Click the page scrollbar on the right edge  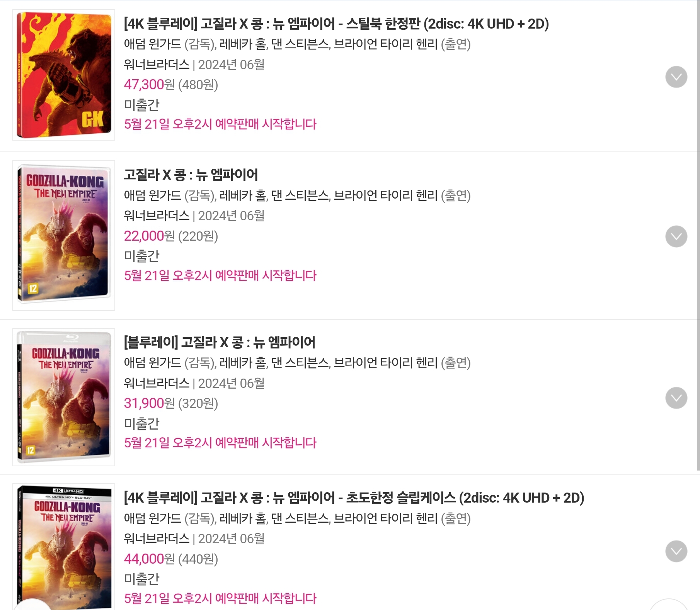coord(698,235)
